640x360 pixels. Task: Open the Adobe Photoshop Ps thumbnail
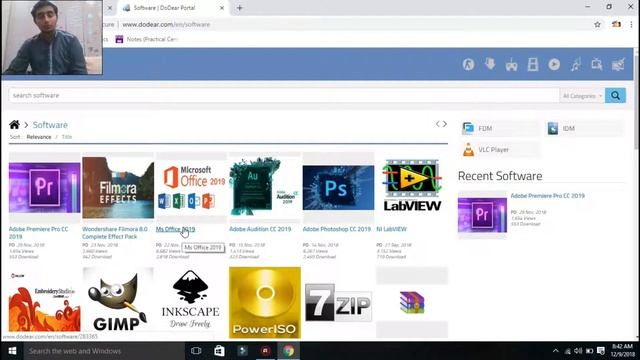[338, 188]
